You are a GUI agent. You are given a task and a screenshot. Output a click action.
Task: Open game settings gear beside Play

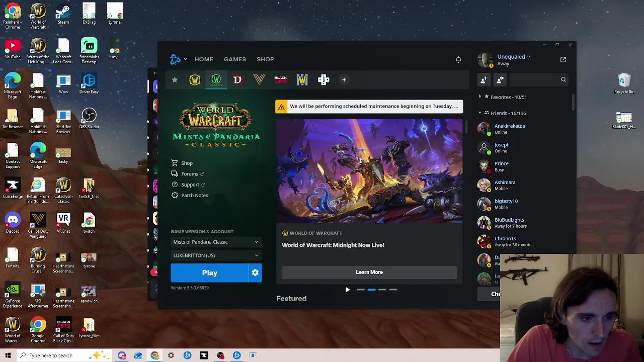point(255,273)
